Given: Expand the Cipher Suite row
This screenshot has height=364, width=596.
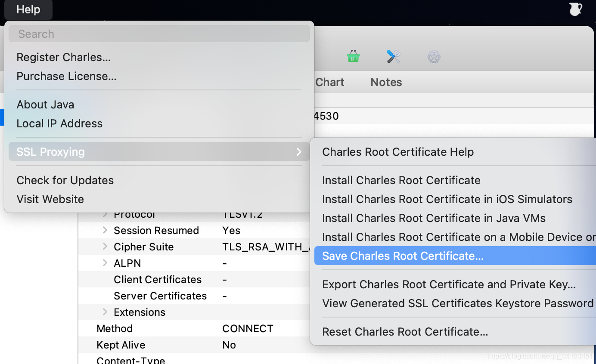Looking at the screenshot, I should click(x=105, y=247).
